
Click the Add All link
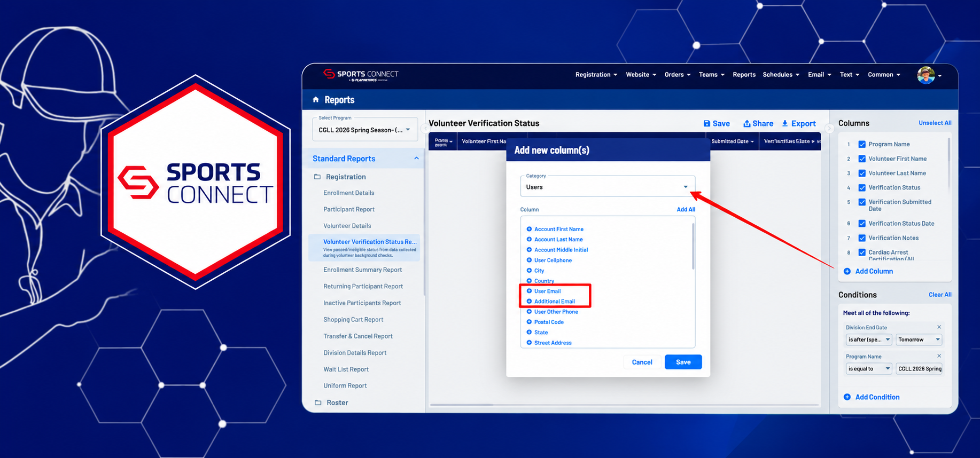point(686,209)
